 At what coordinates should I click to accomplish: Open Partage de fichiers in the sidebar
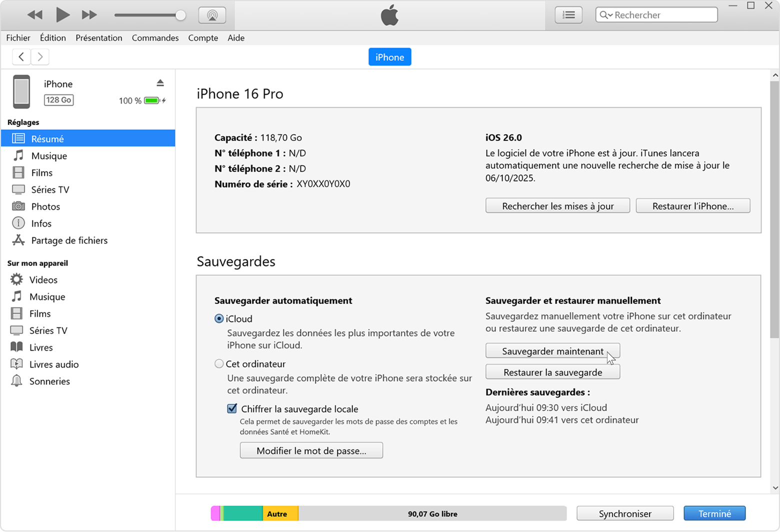(x=68, y=240)
